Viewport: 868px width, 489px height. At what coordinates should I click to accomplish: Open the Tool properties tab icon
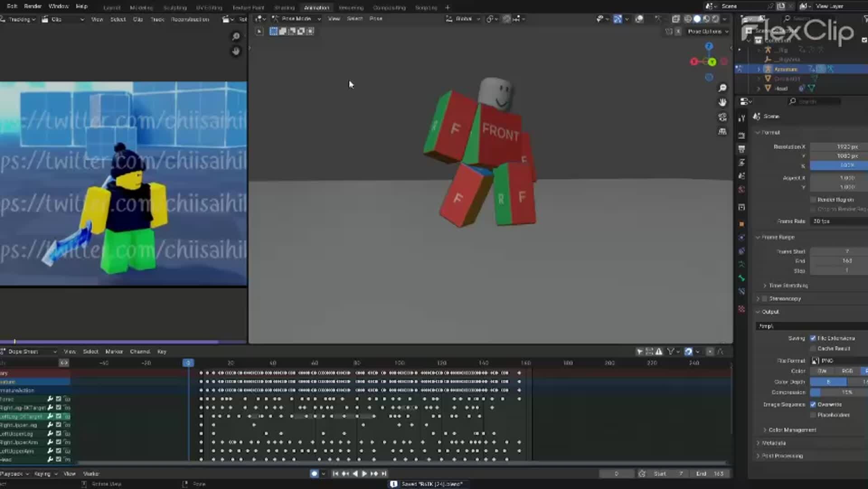pyautogui.click(x=741, y=118)
